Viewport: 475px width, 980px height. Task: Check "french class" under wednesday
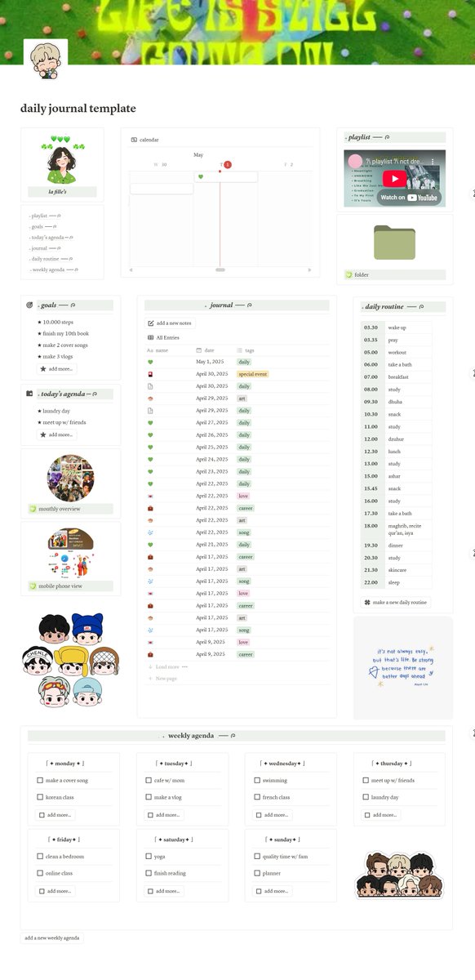[257, 797]
